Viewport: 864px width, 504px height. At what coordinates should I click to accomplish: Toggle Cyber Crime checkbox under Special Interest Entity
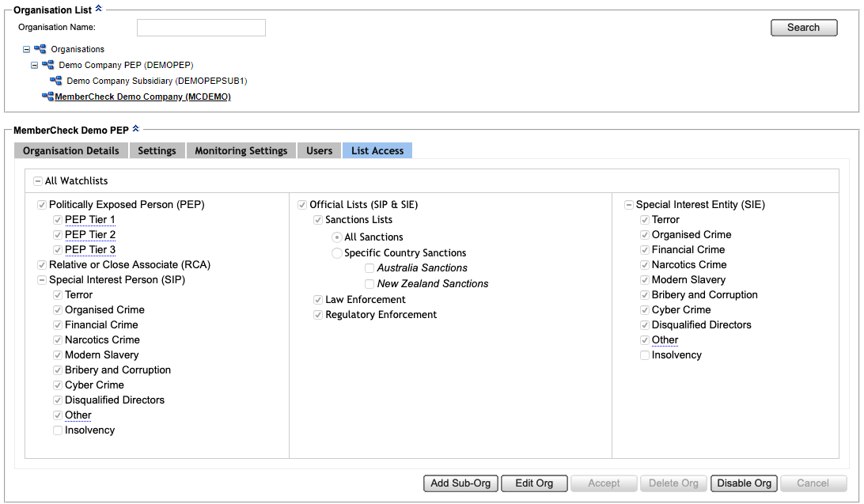[644, 310]
